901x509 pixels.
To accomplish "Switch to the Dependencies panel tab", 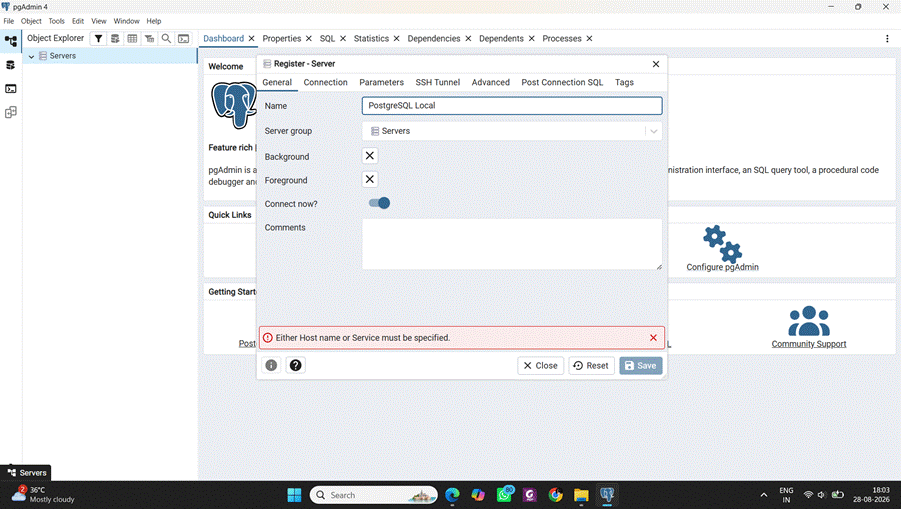I will point(434,38).
